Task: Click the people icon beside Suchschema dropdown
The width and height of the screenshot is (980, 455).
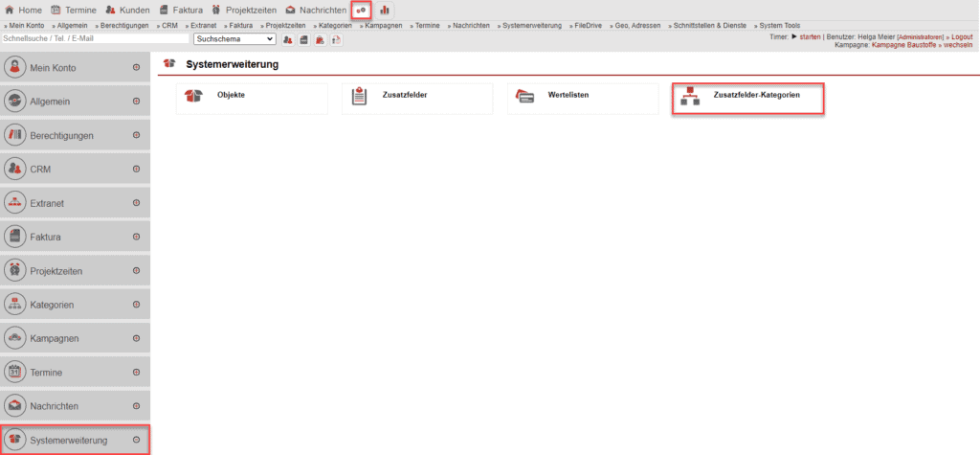Action: click(x=288, y=40)
